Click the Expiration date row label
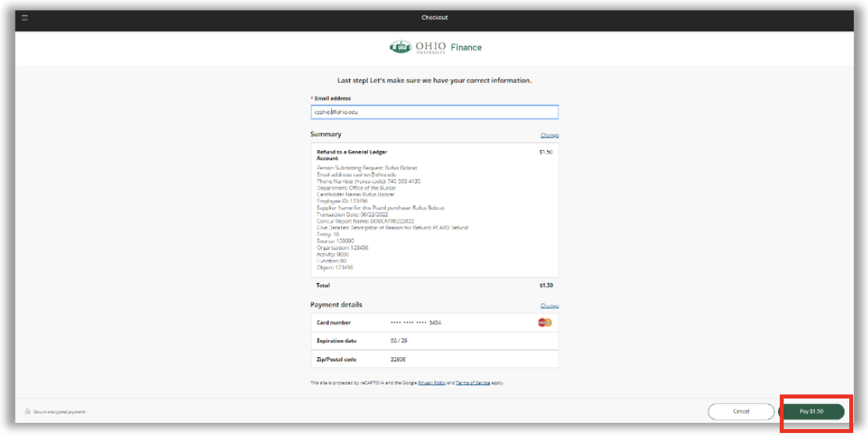The height and width of the screenshot is (440, 868). tap(337, 341)
